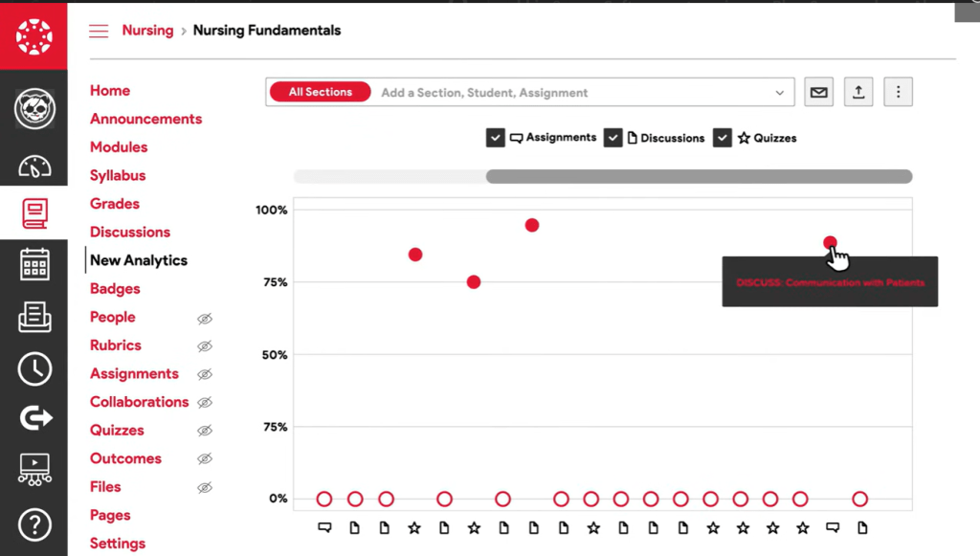Open the Account panda avatar icon
This screenshot has height=556, width=980.
(34, 109)
